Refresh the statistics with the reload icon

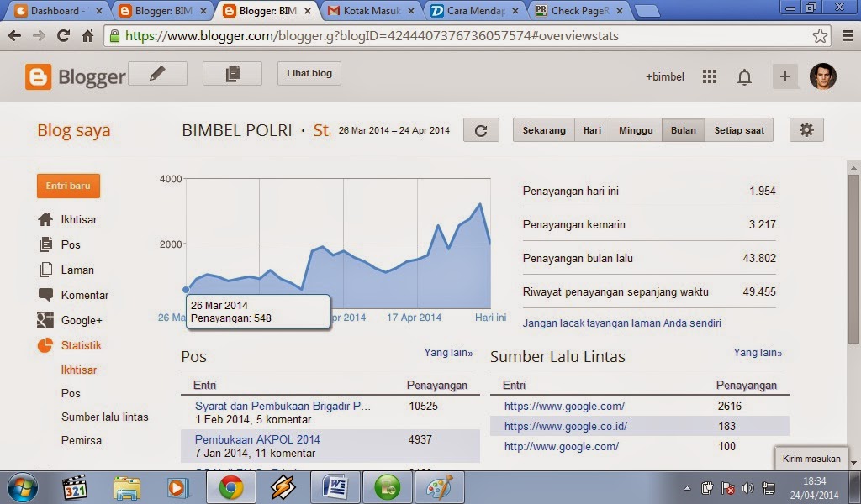coord(480,129)
